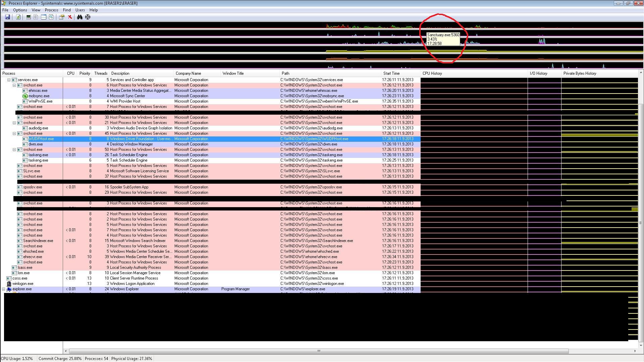644x362 pixels.
Task: Click the Save toolbar icon
Action: pos(7,17)
